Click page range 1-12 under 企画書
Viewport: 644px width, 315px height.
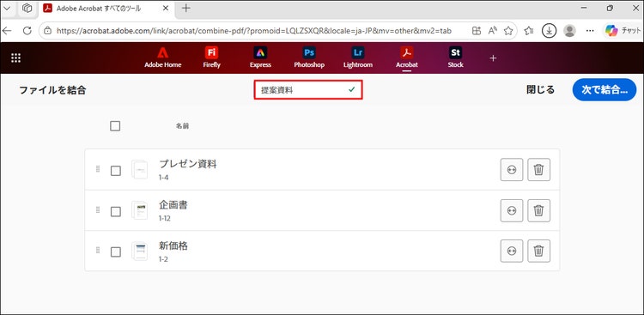pyautogui.click(x=165, y=219)
